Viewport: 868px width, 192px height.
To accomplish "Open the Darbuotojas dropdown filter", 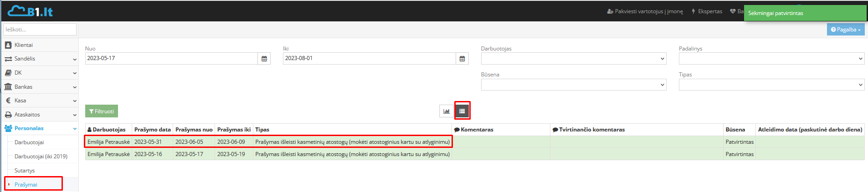I will tap(573, 59).
